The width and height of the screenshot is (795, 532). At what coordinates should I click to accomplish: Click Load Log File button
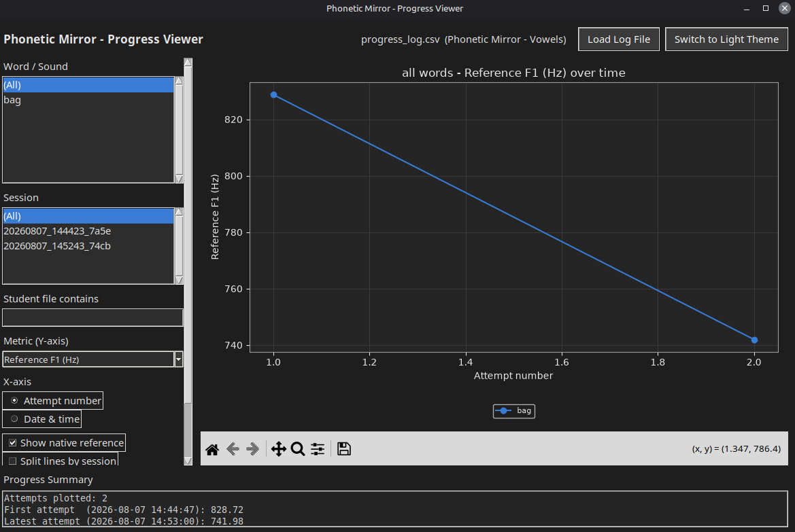619,39
